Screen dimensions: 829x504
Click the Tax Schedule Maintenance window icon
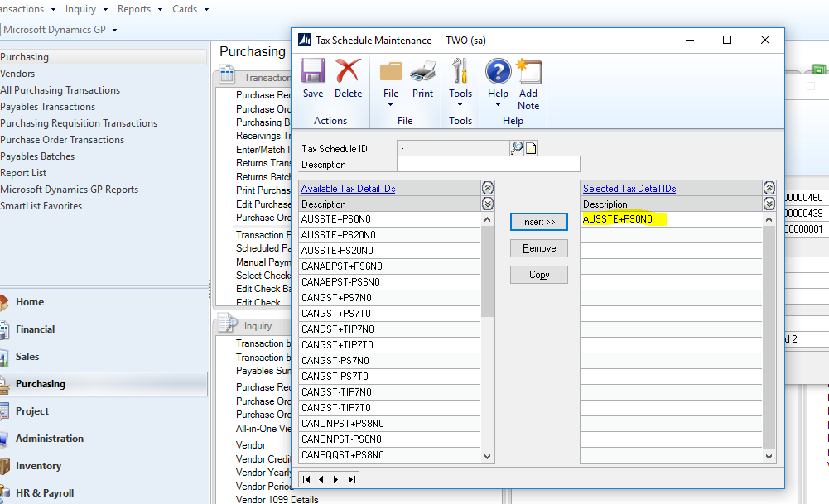point(305,41)
